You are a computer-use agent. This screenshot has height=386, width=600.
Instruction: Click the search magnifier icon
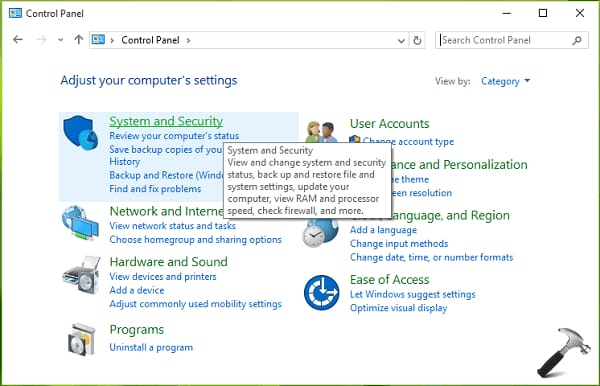[x=577, y=40]
